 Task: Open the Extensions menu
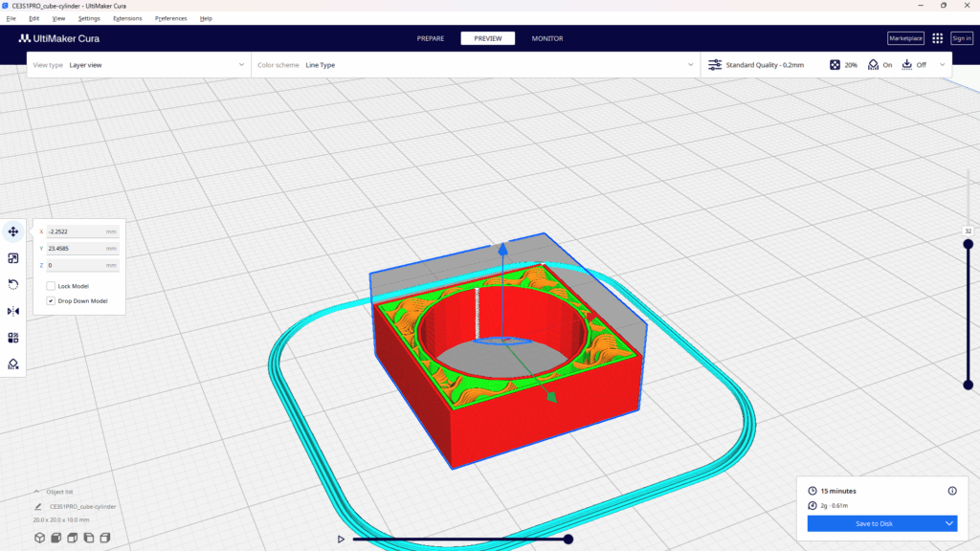(x=126, y=17)
